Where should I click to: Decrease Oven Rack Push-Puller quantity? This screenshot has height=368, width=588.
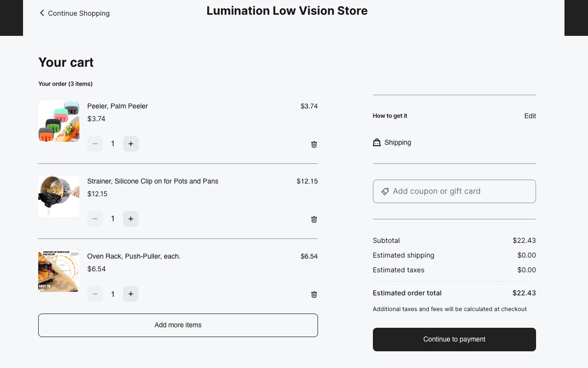pyautogui.click(x=95, y=294)
